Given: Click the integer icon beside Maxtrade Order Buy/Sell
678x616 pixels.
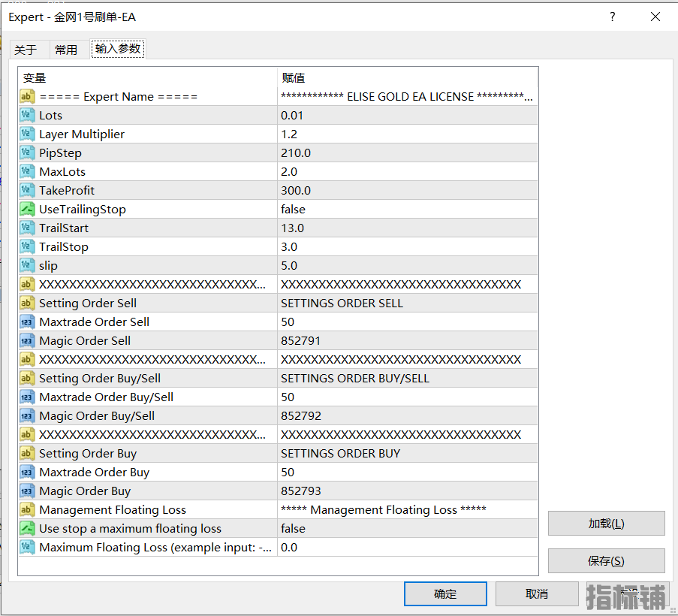Looking at the screenshot, I should point(27,397).
